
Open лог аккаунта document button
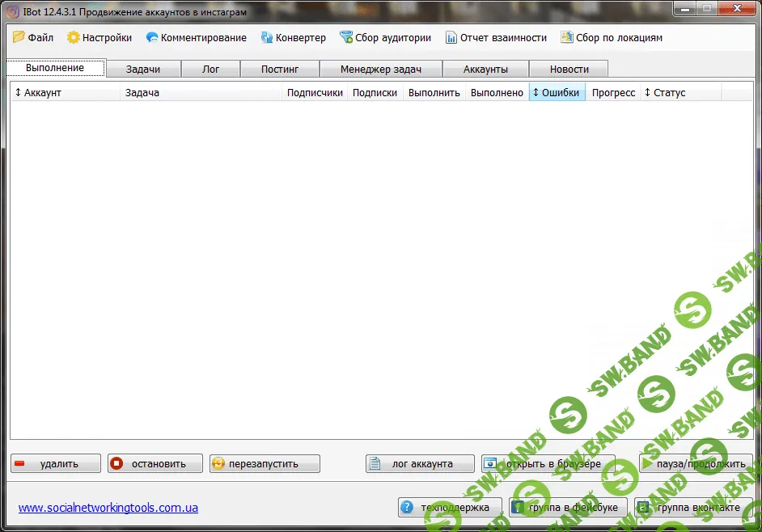[x=421, y=463]
